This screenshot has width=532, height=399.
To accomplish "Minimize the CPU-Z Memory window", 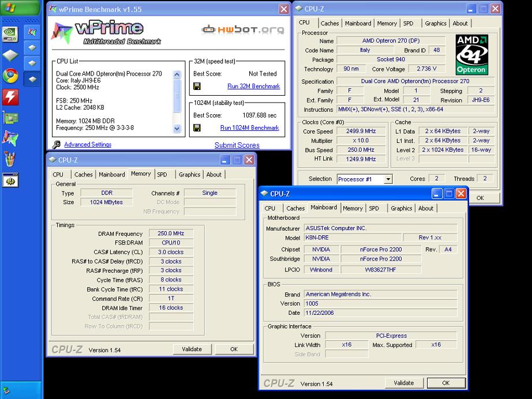I will point(225,160).
